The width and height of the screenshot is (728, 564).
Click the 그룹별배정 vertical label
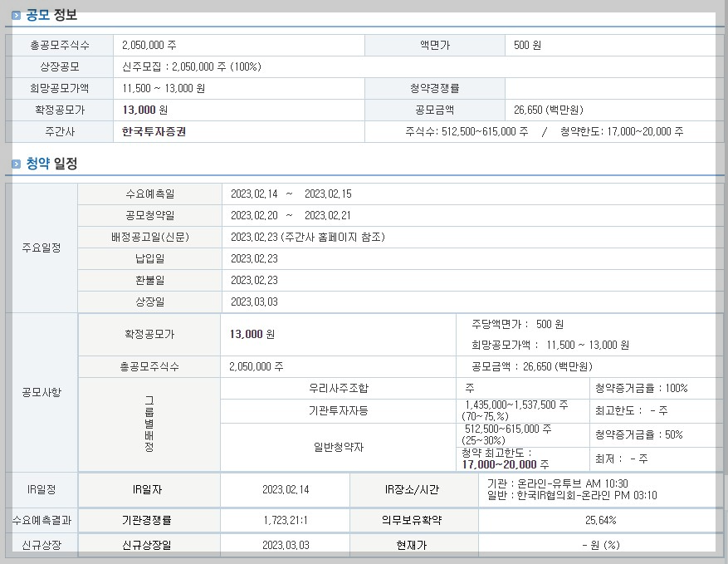pos(149,424)
